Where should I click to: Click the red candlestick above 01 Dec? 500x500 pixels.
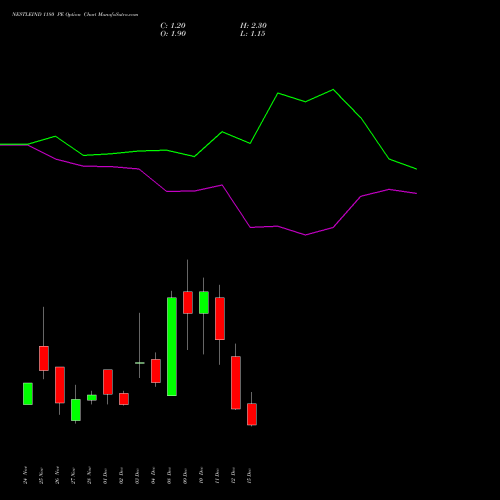click(x=108, y=382)
